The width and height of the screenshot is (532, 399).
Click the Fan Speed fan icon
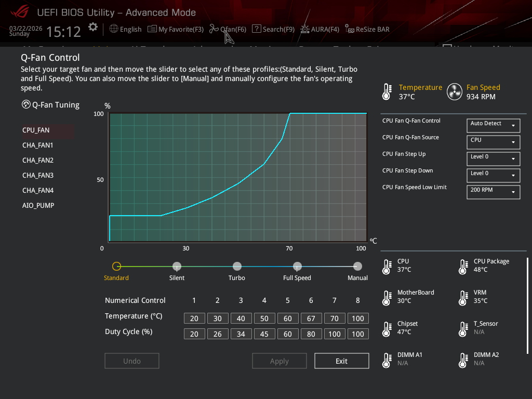[454, 91]
